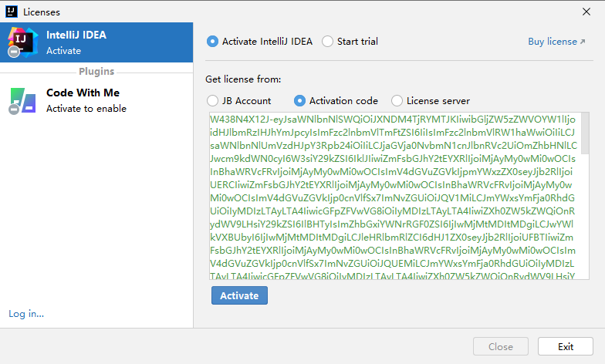Image resolution: width=605 pixels, height=364 pixels.
Task: Click the external arrow beside Buy license
Action: (583, 42)
